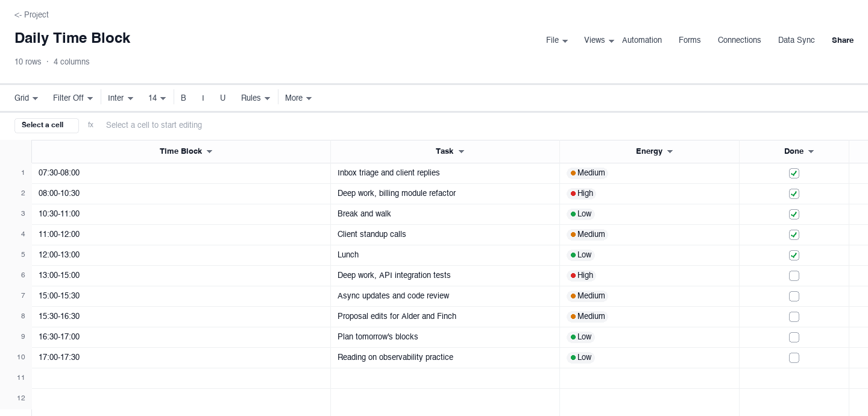Screen dimensions: 868x416
Task: Click the Daily Time Block title
Action: (x=72, y=38)
